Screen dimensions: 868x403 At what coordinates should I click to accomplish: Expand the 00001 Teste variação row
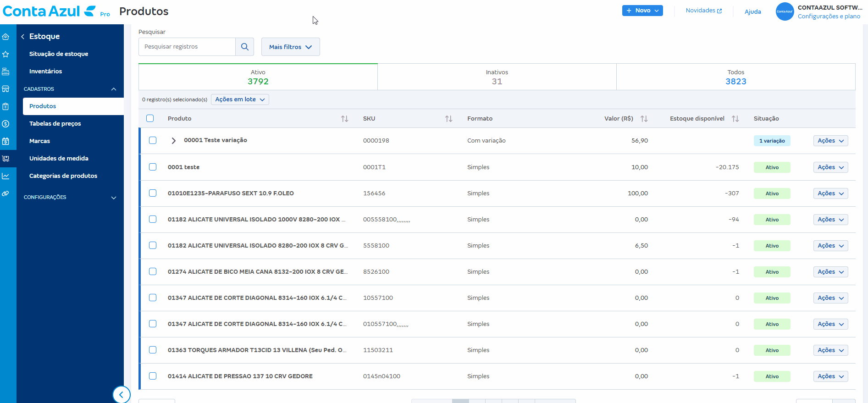coord(173,141)
